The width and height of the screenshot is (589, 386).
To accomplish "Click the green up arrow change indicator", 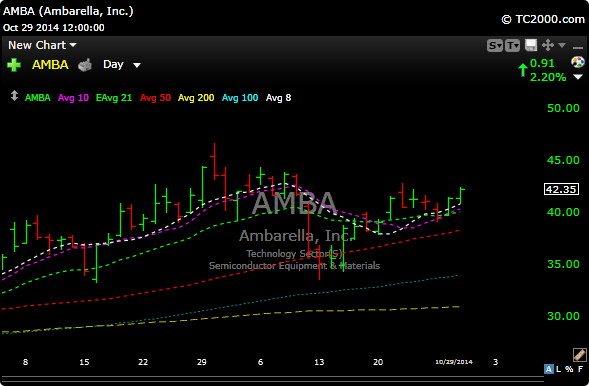I will [523, 70].
